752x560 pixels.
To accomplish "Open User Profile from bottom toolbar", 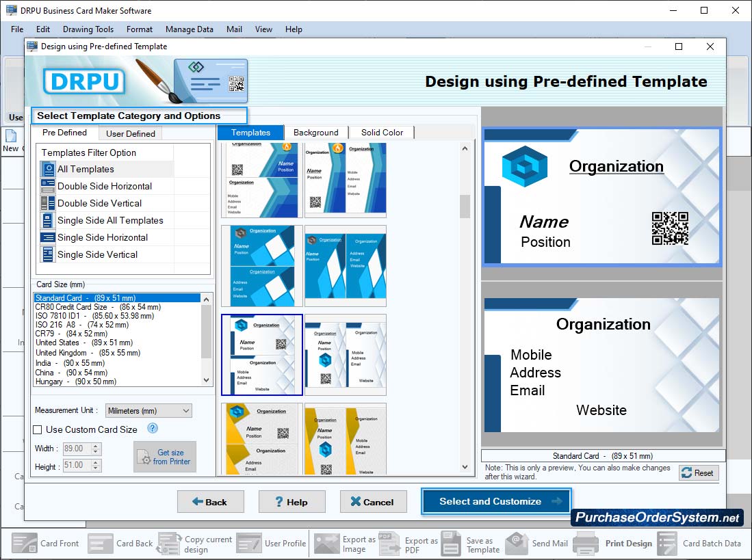I will pos(272,543).
